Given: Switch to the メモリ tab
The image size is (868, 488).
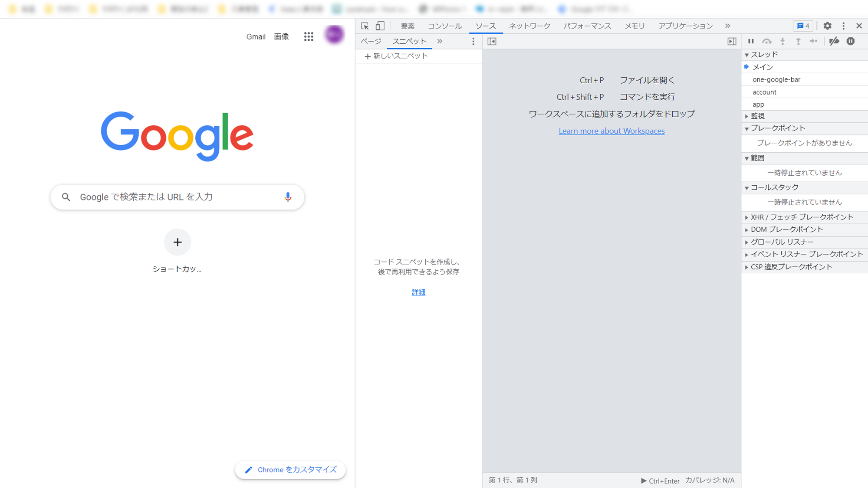Looking at the screenshot, I should (635, 26).
